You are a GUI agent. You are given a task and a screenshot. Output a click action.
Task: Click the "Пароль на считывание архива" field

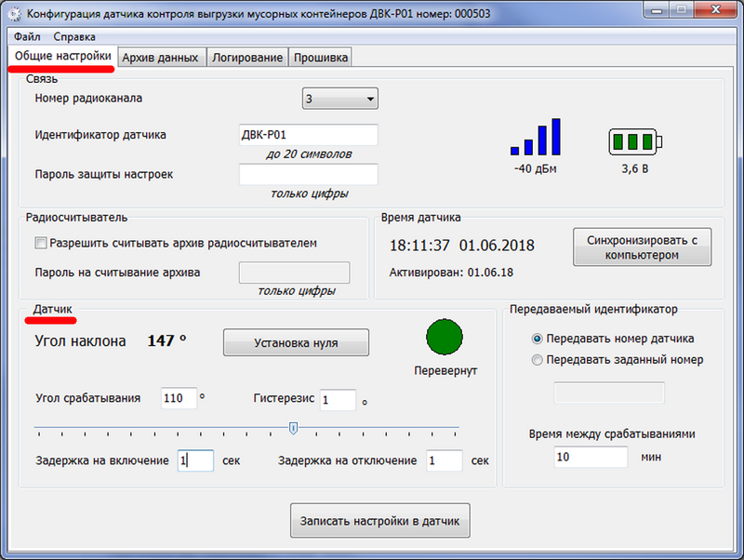click(294, 273)
